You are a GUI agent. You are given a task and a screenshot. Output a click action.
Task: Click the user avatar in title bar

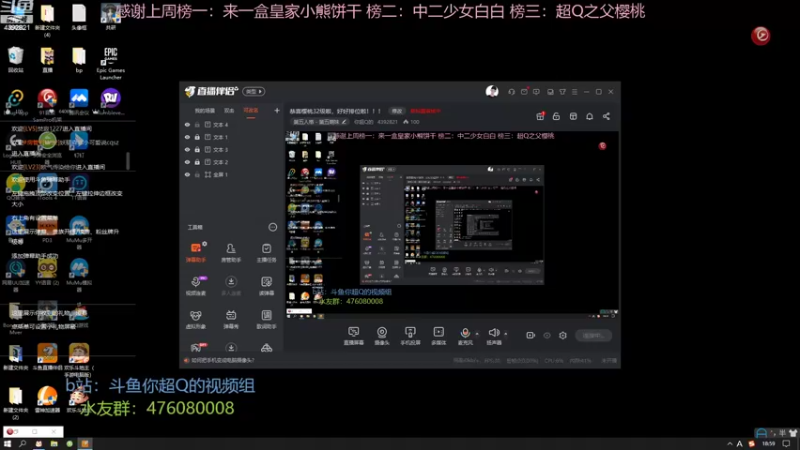click(x=492, y=91)
